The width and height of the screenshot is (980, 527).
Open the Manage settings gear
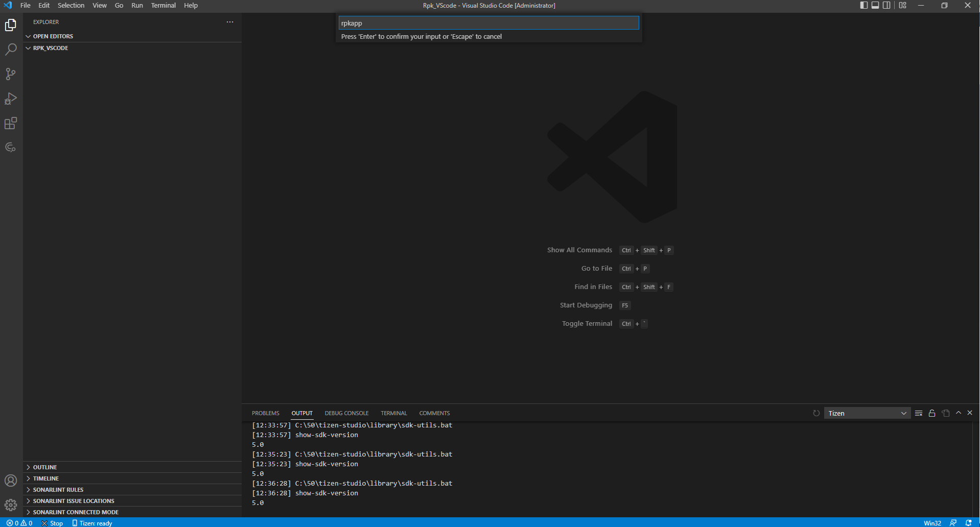click(x=11, y=505)
